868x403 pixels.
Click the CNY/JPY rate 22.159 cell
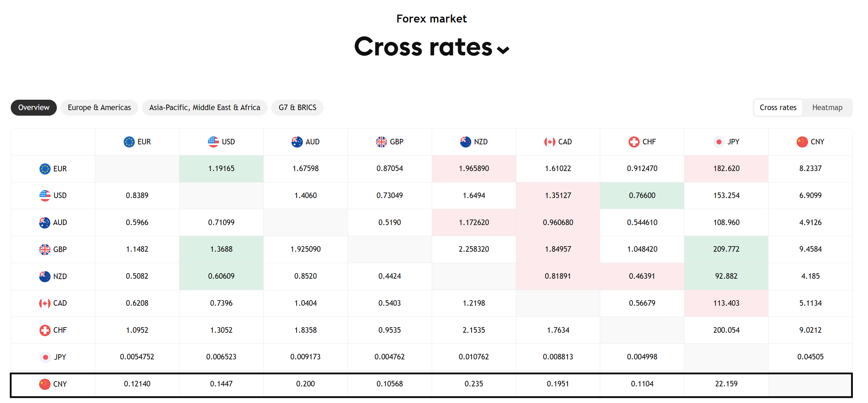point(726,384)
